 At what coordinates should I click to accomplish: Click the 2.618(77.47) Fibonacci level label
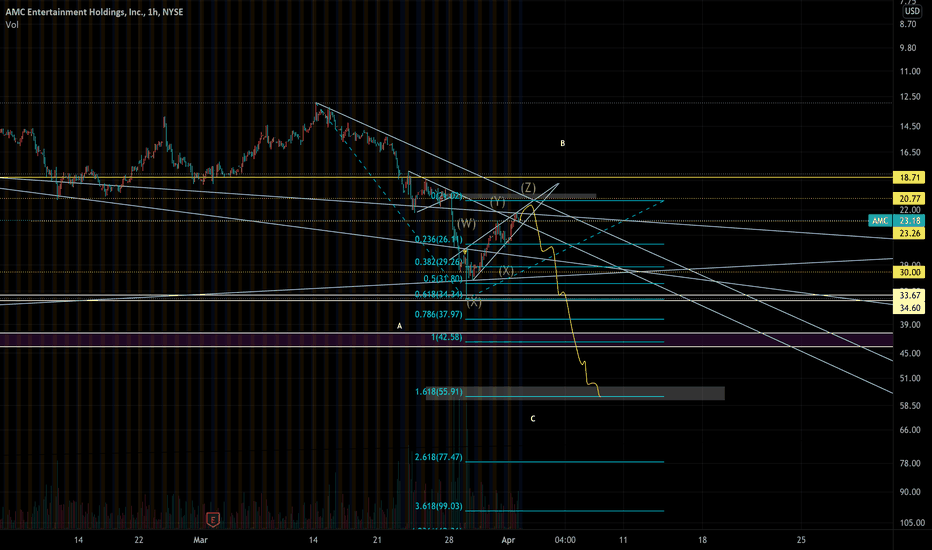[x=439, y=457]
